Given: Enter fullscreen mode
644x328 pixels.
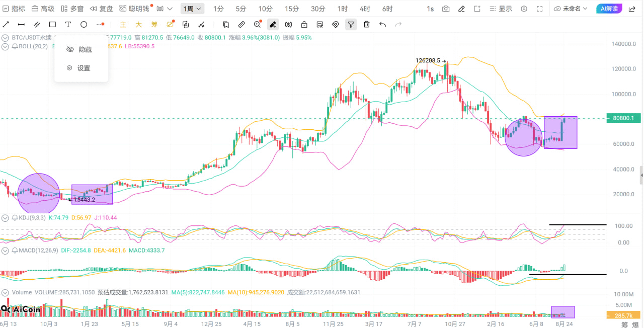Looking at the screenshot, I should tap(540, 9).
